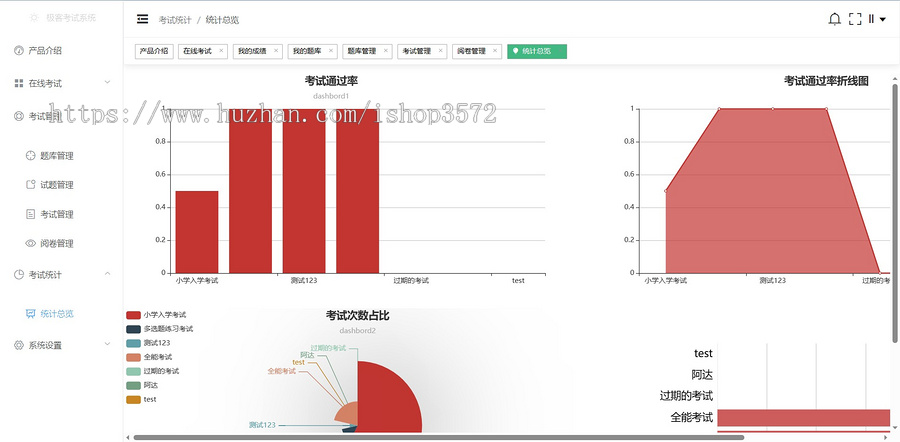
Task: Toggle the sidebar collapse hamburger icon
Action: 142,19
